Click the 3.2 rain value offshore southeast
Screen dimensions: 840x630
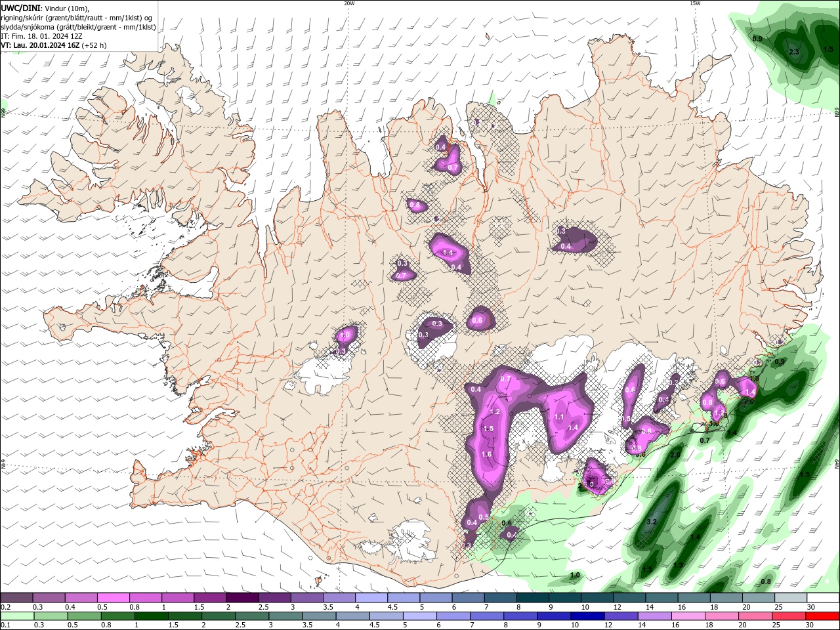pyautogui.click(x=652, y=522)
